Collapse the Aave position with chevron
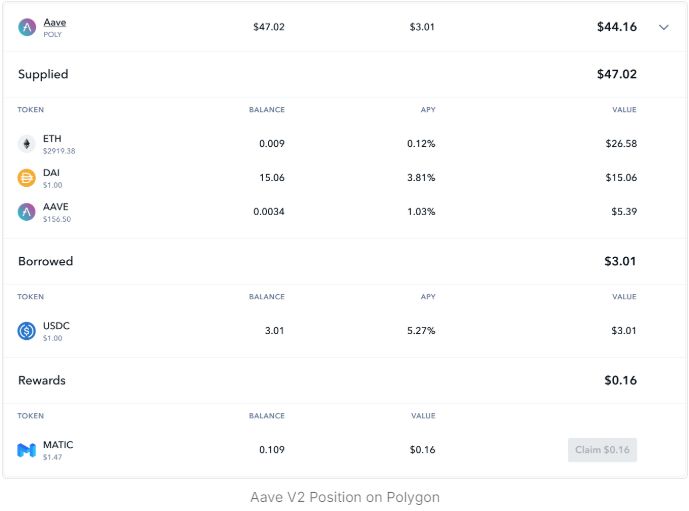Image resolution: width=689 pixels, height=511 pixels. tap(664, 27)
